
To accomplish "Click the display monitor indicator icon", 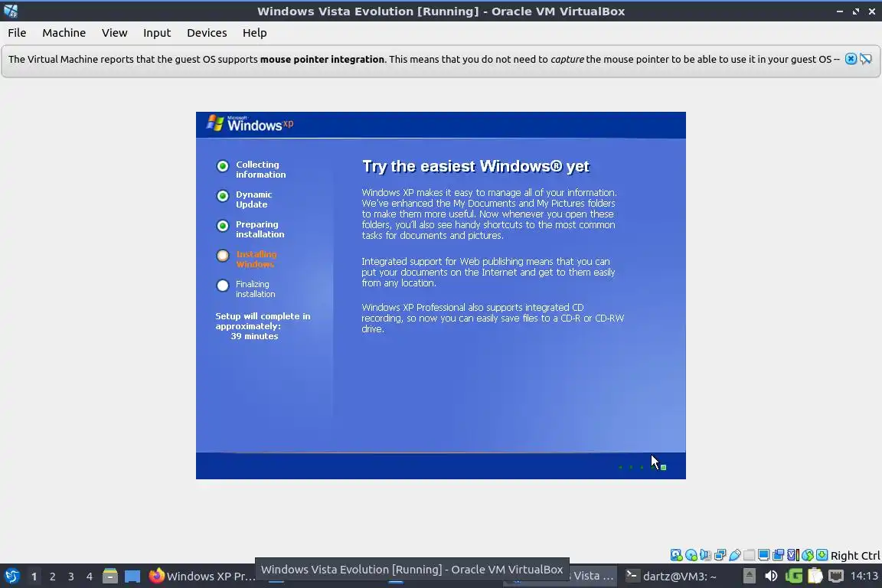I will coord(764,555).
